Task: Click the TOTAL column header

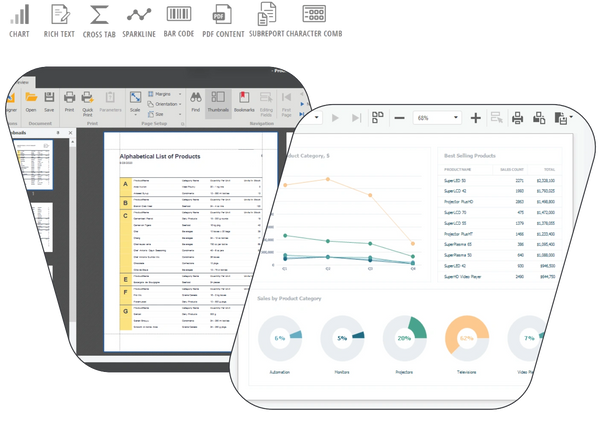Action: 549,170
